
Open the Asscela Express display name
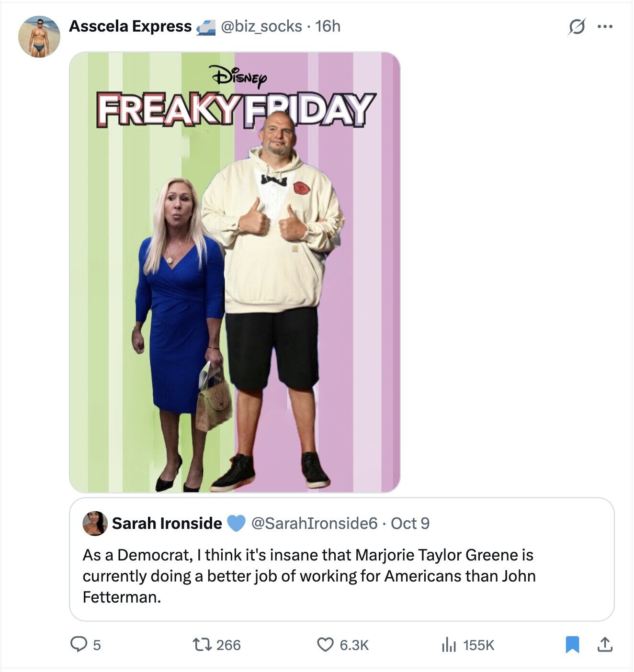point(130,26)
